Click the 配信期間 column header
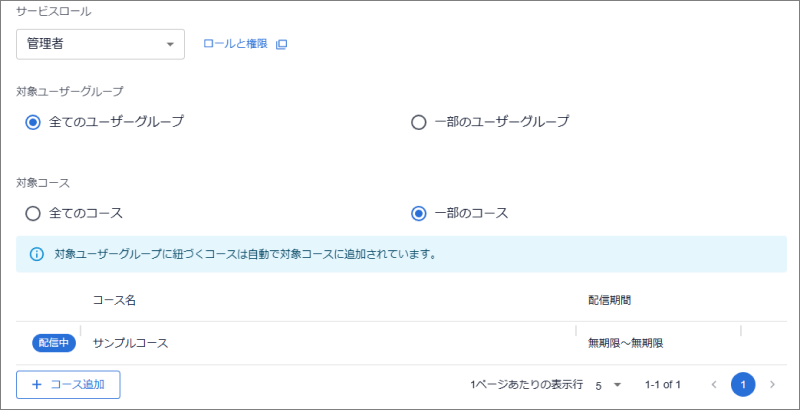The image size is (800, 410). coord(609,299)
